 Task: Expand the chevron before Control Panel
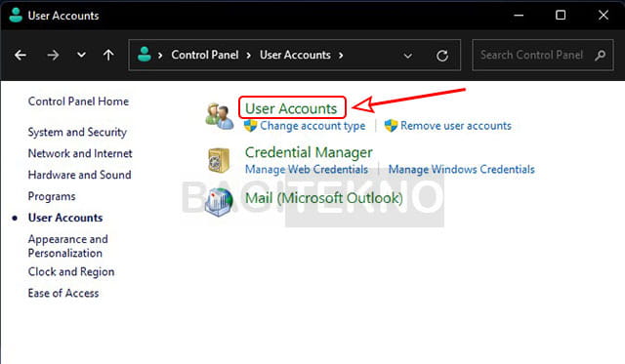tap(160, 56)
